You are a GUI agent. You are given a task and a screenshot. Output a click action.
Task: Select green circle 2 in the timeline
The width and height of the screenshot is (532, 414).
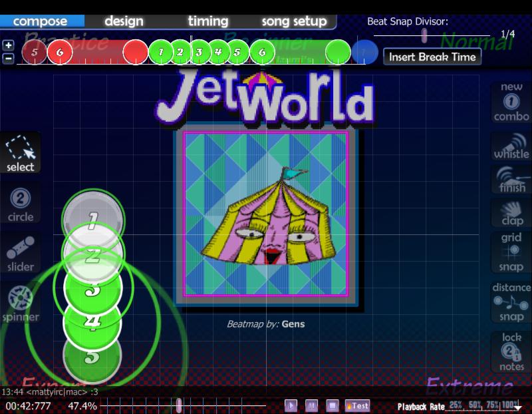click(180, 52)
